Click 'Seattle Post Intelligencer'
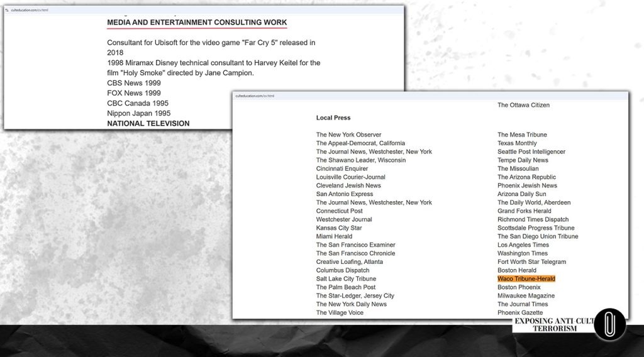Viewport: 644px width, 357px height. [531, 152]
